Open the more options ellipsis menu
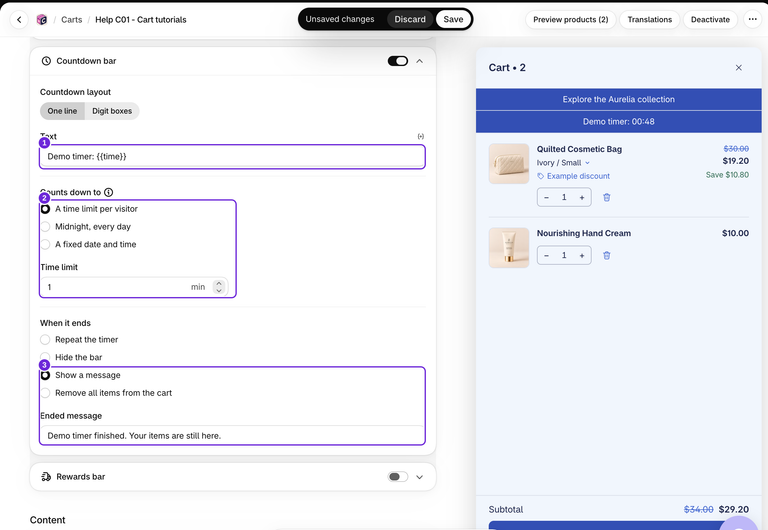768x530 pixels. pyautogui.click(x=752, y=20)
